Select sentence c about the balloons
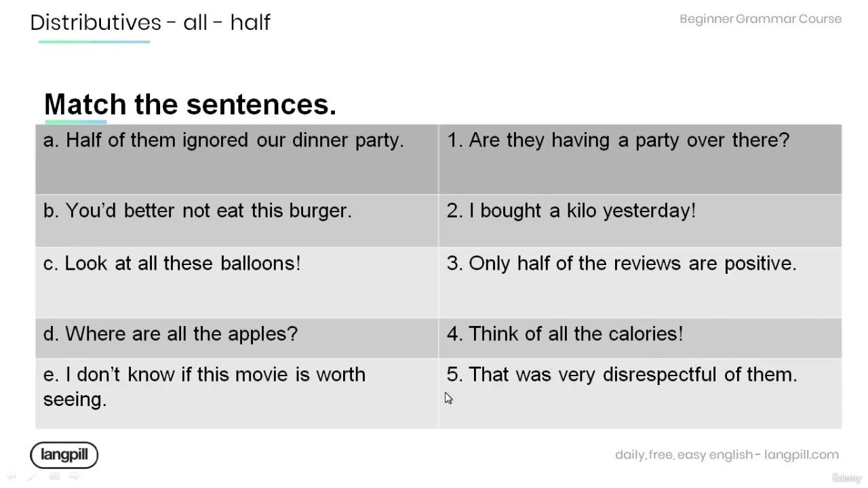Screen dimensions: 868x488 pos(172,263)
